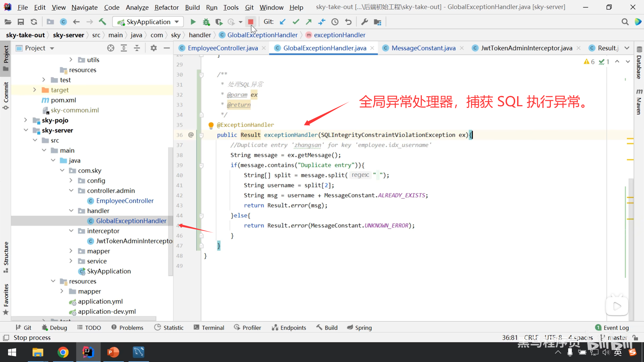Stop the running process with red square
This screenshot has width=644, height=362.
point(251,22)
